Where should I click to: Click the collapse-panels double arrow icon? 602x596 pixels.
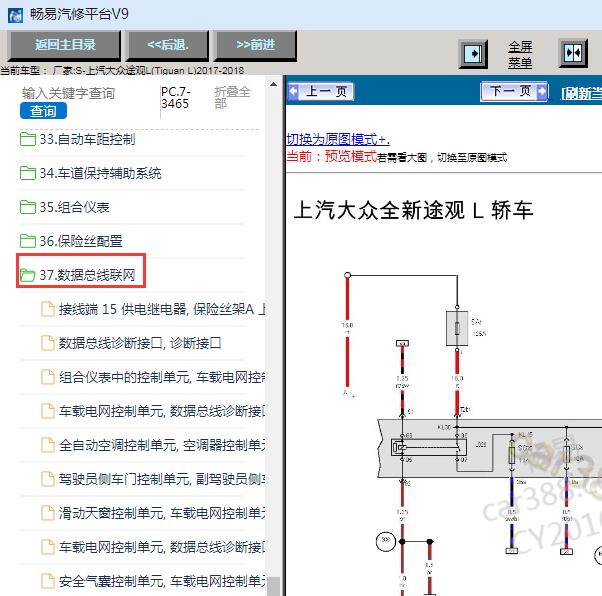tap(573, 53)
